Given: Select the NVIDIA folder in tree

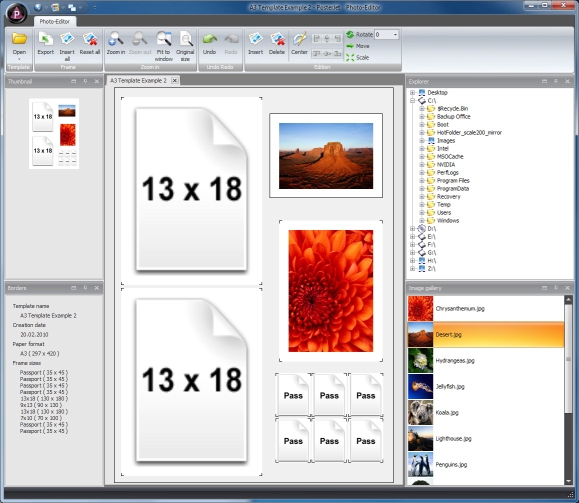Looking at the screenshot, I should [446, 165].
